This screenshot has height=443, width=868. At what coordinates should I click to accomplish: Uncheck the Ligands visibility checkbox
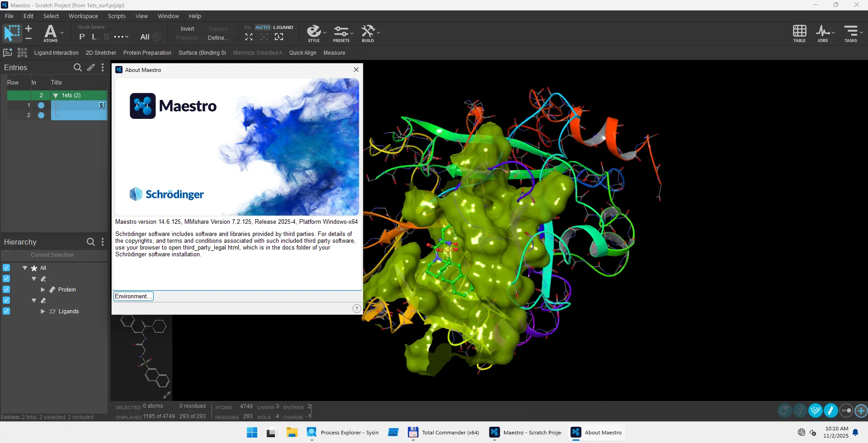click(x=6, y=311)
